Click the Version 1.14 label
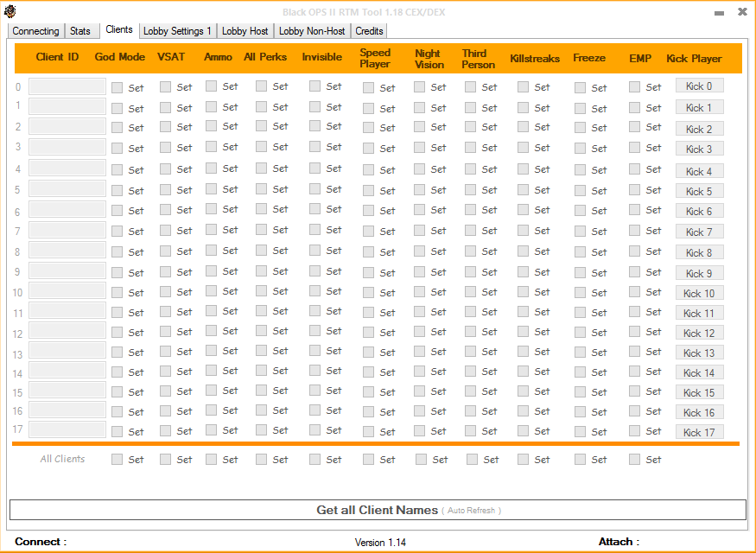756x553 pixels. coord(380,543)
